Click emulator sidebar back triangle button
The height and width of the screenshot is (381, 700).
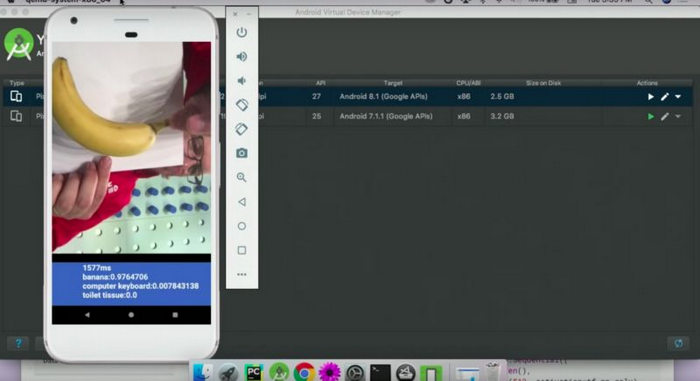[x=242, y=202]
